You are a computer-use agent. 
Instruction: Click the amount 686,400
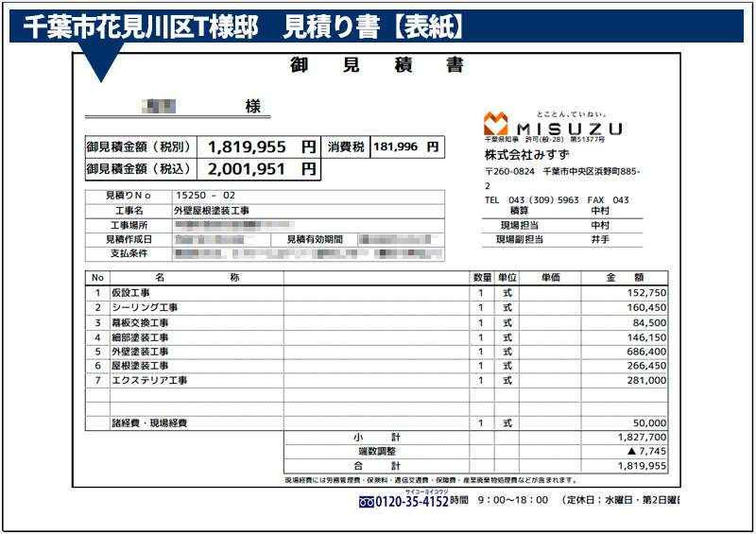646,352
